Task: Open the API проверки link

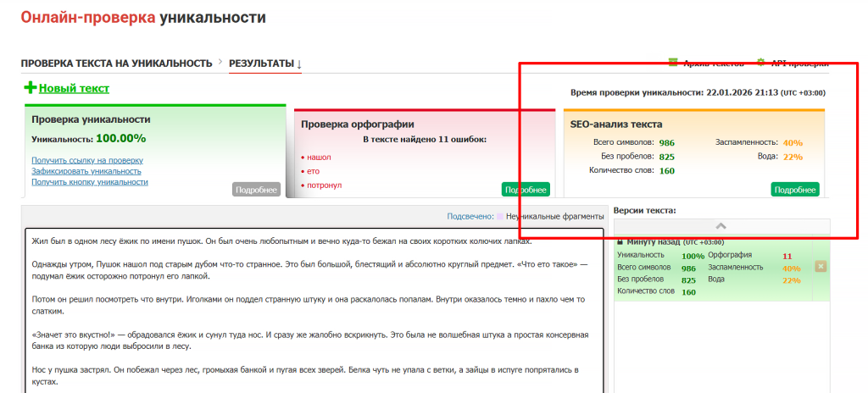Action: [800, 64]
